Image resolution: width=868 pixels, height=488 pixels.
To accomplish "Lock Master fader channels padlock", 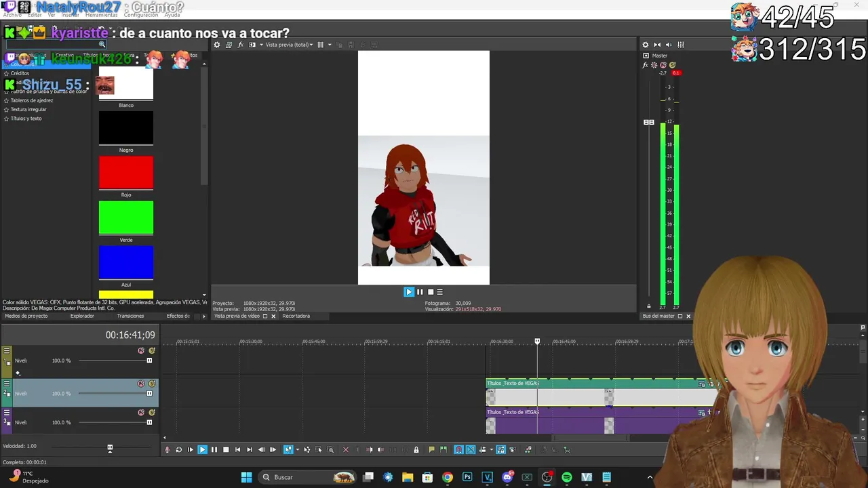I will click(649, 306).
